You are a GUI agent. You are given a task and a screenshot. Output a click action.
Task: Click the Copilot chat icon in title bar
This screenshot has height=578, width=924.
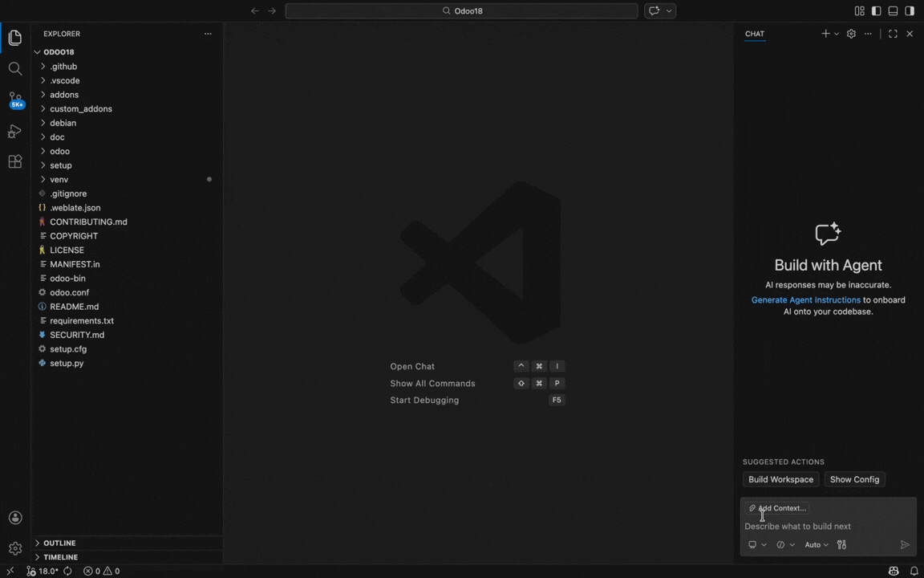[654, 10]
